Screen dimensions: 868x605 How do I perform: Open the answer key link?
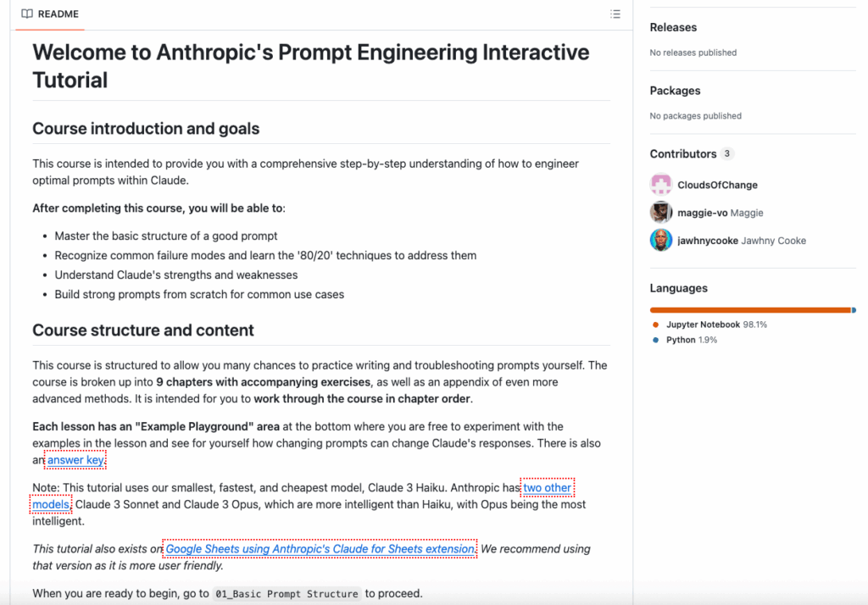coord(75,459)
